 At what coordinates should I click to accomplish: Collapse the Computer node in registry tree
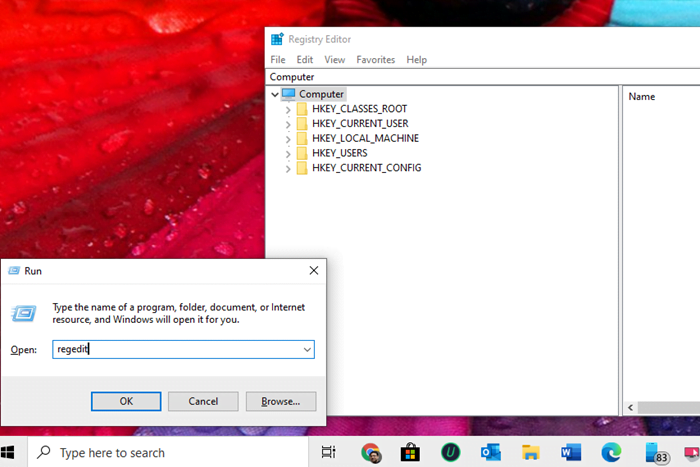tap(275, 94)
